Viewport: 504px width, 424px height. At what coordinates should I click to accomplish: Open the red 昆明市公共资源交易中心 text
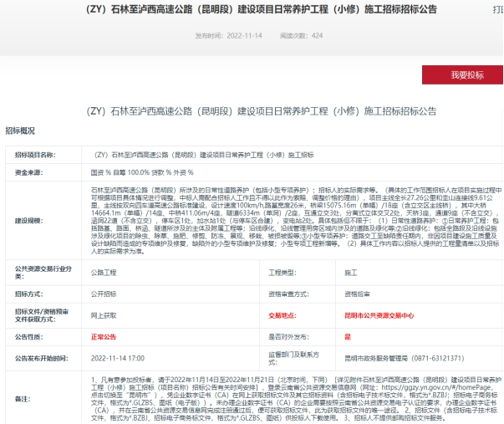click(379, 315)
